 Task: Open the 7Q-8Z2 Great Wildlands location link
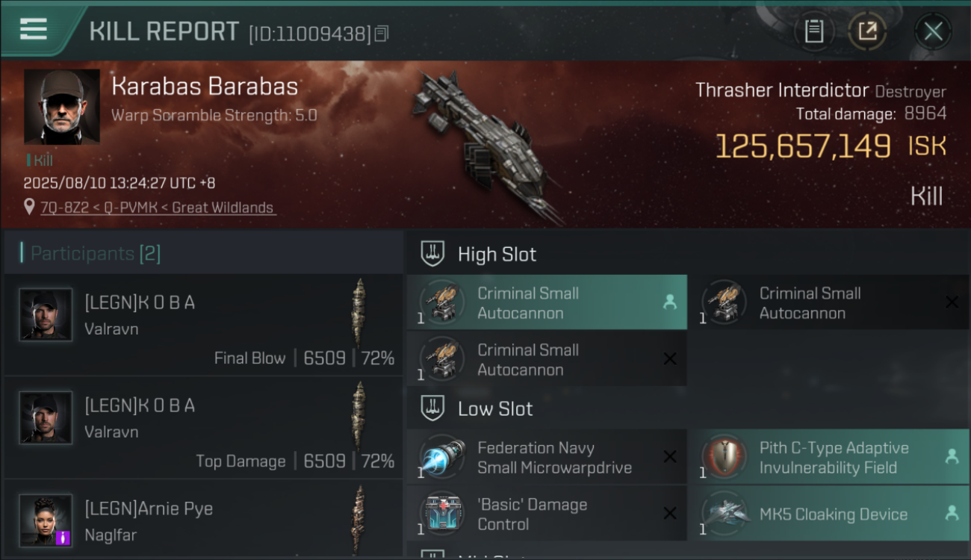[158, 208]
